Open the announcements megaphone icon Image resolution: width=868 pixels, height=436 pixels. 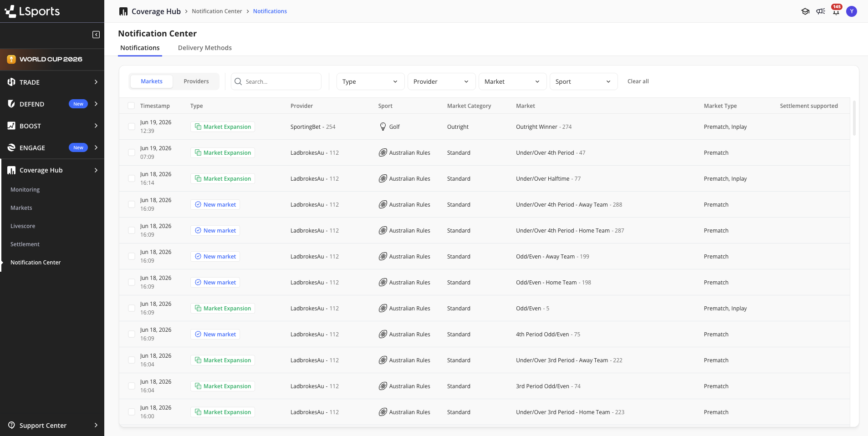(x=821, y=11)
